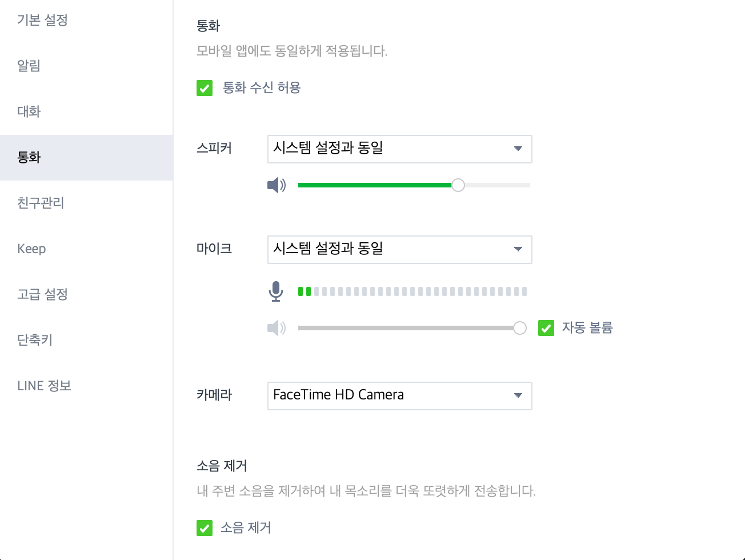
Task: Click the speaker volume slider handle
Action: [458, 185]
